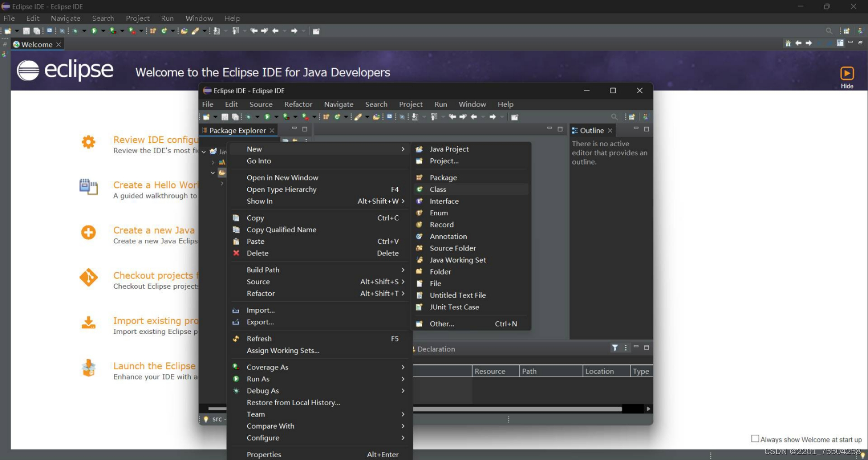Screen dimensions: 868x460
Task: Maximize the Package Explorer view panel
Action: [305, 129]
